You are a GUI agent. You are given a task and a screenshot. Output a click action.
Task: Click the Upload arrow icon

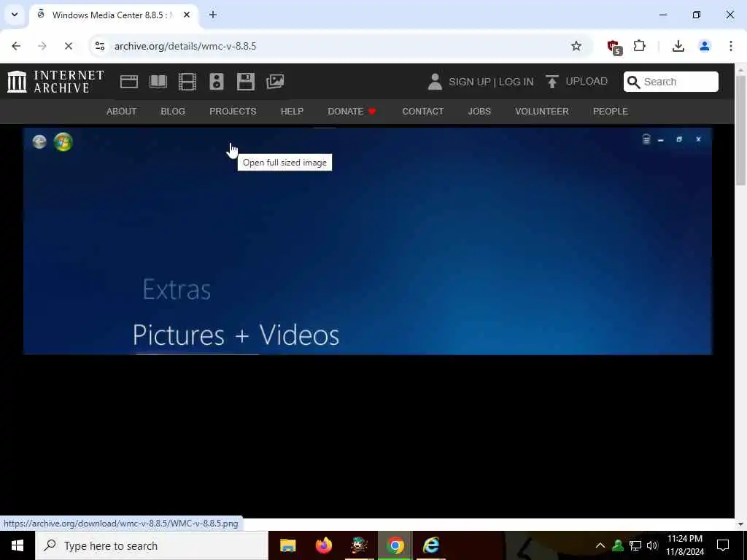click(551, 82)
